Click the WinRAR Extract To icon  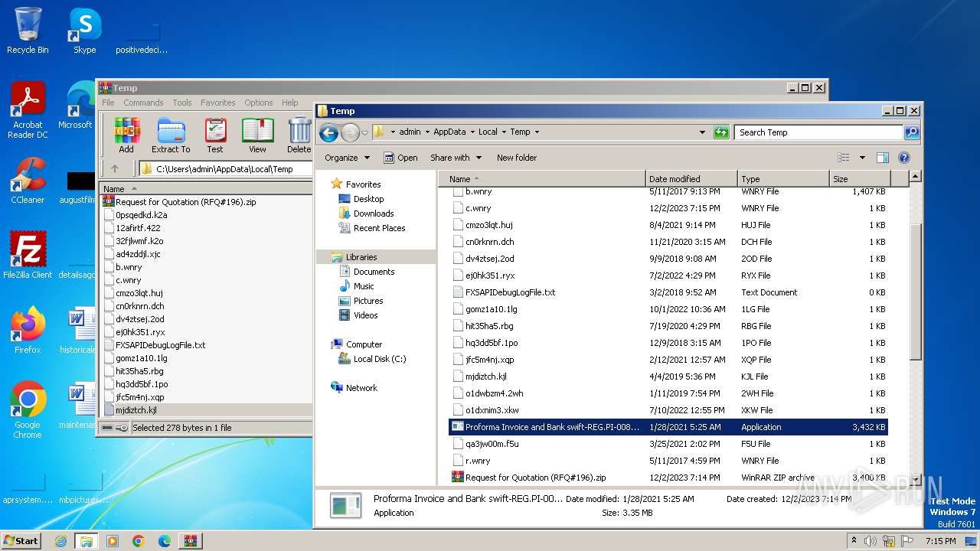(171, 135)
